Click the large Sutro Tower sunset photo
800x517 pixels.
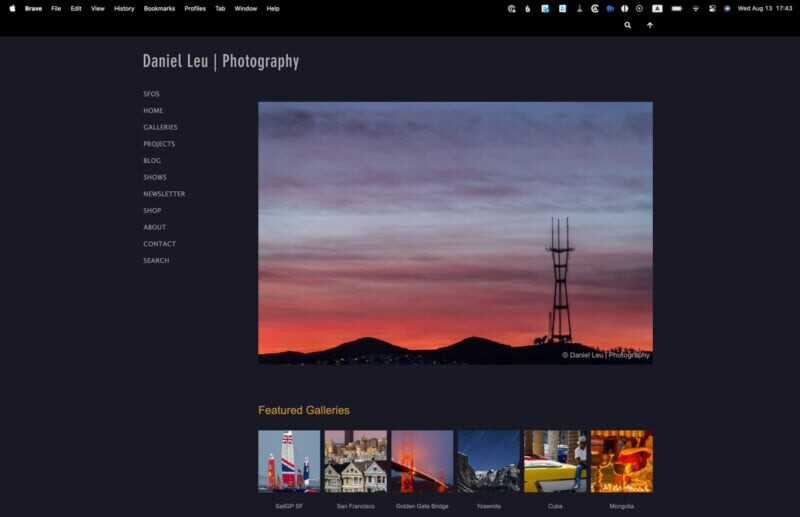pos(455,232)
